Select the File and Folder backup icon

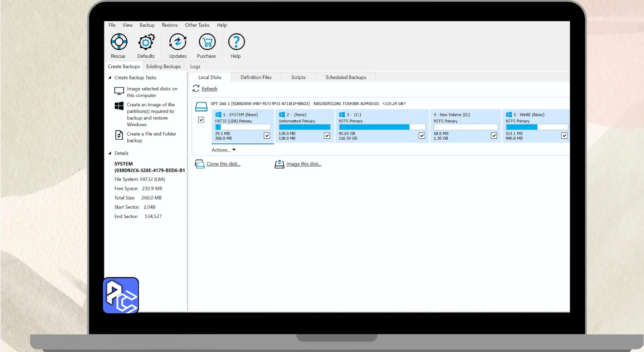click(x=119, y=135)
